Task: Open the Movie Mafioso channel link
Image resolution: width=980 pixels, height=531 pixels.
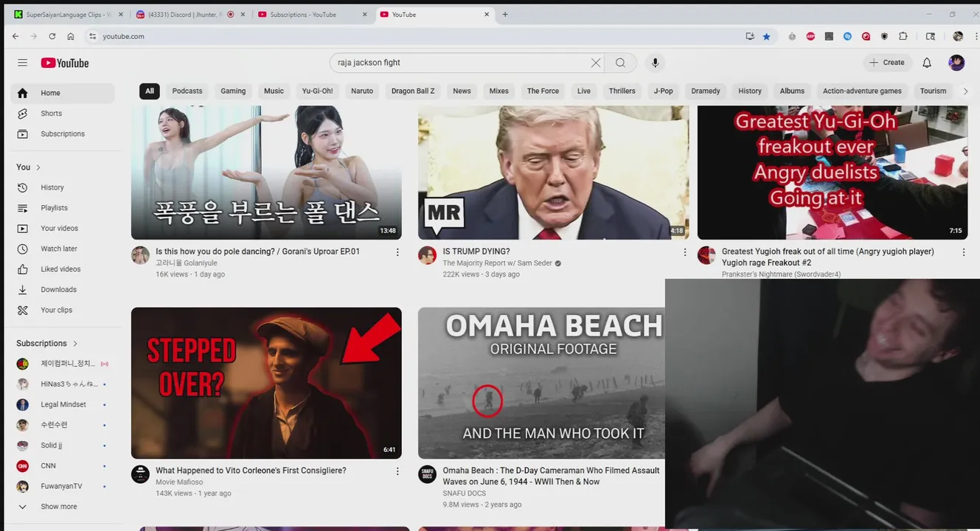Action: (x=179, y=482)
